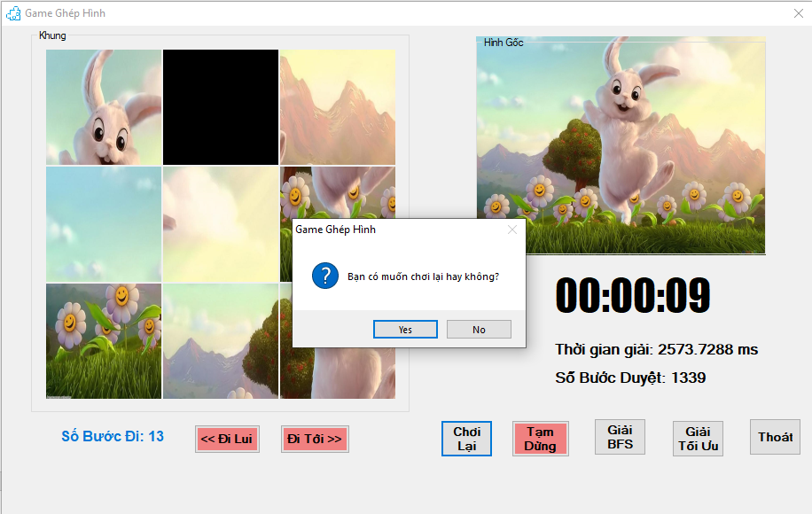Run the Giải Tối Ưu solver
The image size is (812, 514).
[x=698, y=439]
